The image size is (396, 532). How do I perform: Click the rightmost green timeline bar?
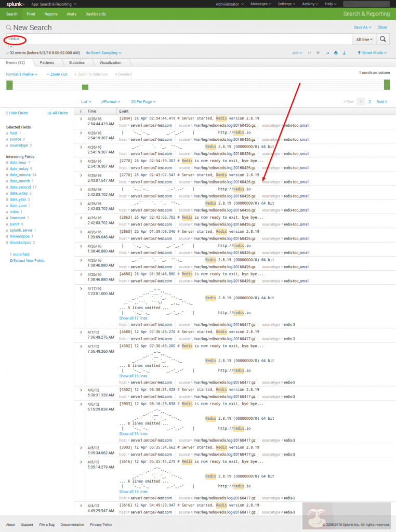pos(387,85)
